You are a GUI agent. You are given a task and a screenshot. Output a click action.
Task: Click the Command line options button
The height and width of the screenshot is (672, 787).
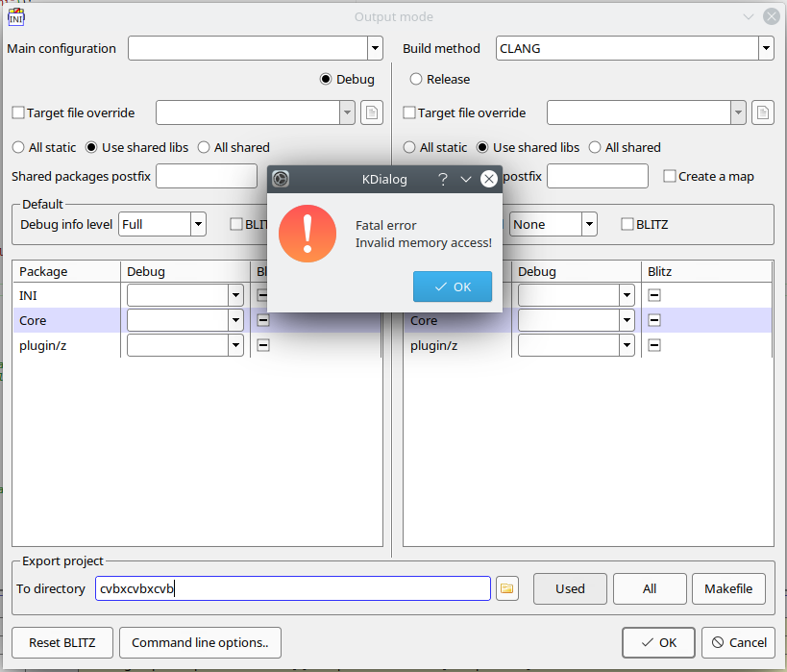click(x=200, y=642)
